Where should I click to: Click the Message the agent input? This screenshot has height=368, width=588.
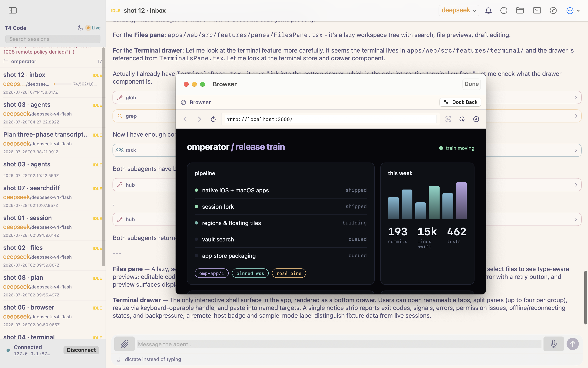339,344
